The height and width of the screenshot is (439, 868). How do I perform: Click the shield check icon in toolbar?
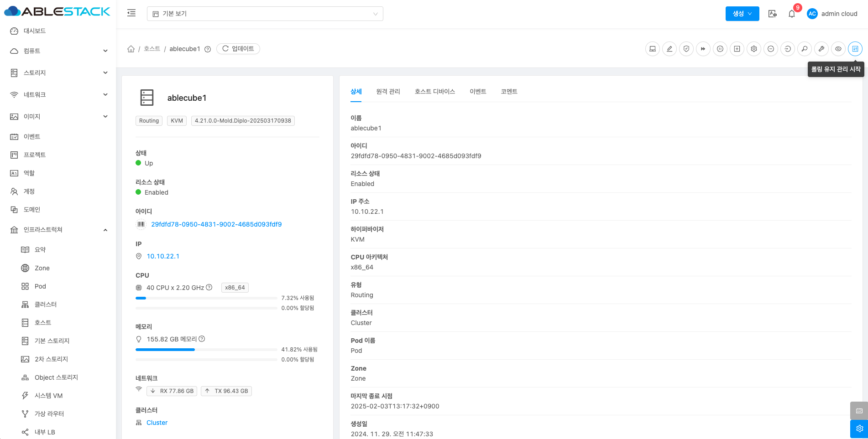(x=686, y=49)
